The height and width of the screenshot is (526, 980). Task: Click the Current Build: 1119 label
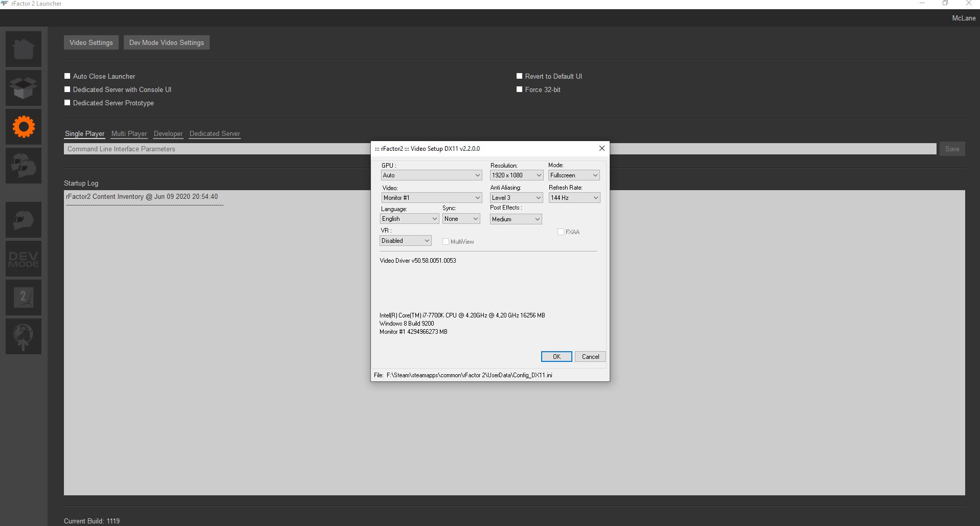pyautogui.click(x=92, y=521)
